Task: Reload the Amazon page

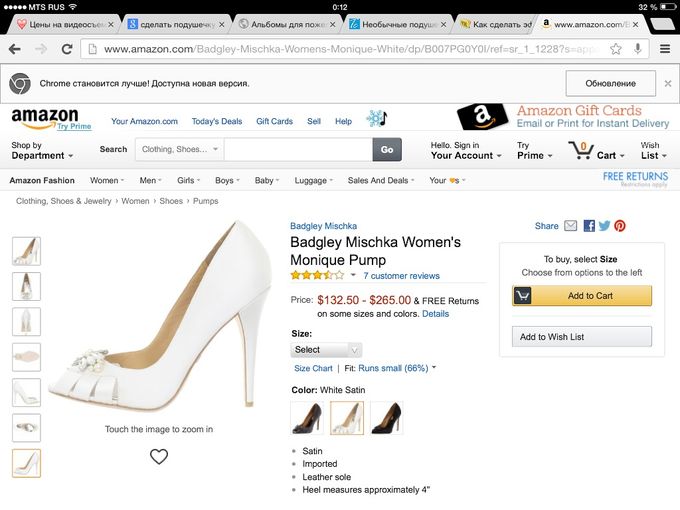Action: click(67, 49)
